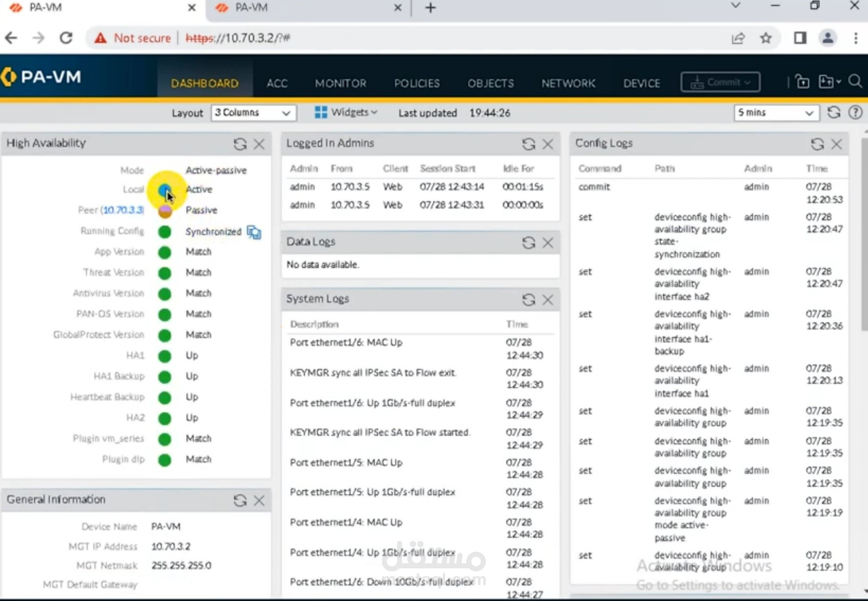
Task: Click the Widgets grid icon
Action: click(x=321, y=112)
